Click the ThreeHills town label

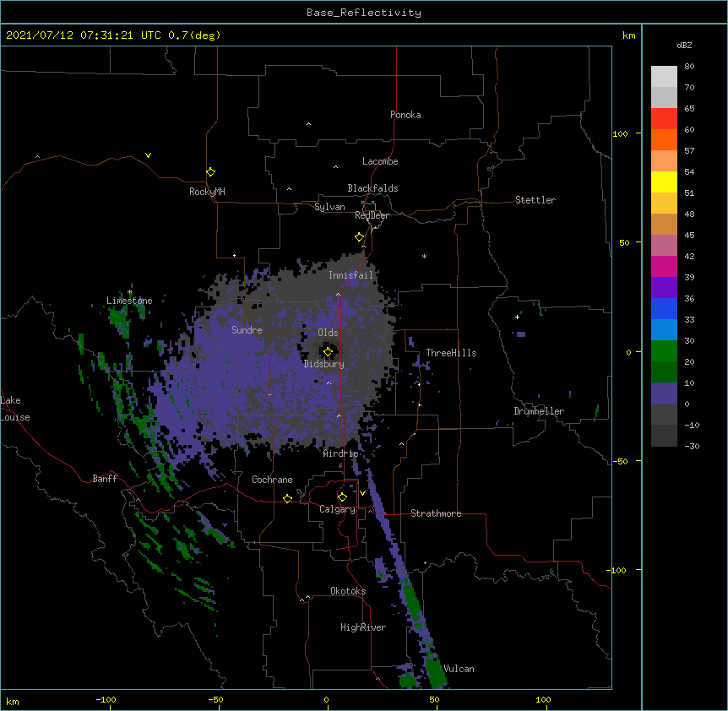(x=451, y=353)
